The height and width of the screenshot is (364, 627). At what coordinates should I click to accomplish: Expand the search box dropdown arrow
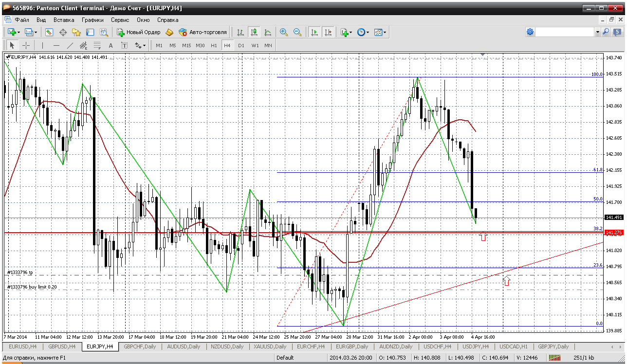pyautogui.click(x=597, y=32)
